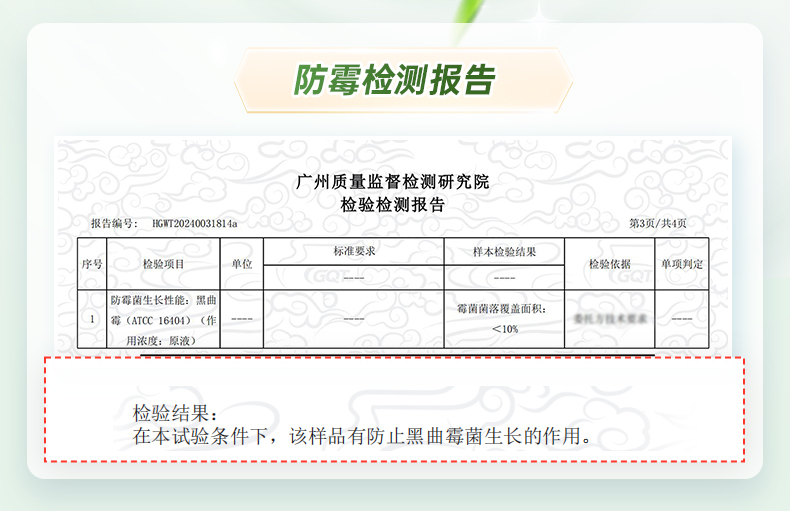
Task: Click the 检验检测报告 subtitle
Action: click(x=393, y=205)
